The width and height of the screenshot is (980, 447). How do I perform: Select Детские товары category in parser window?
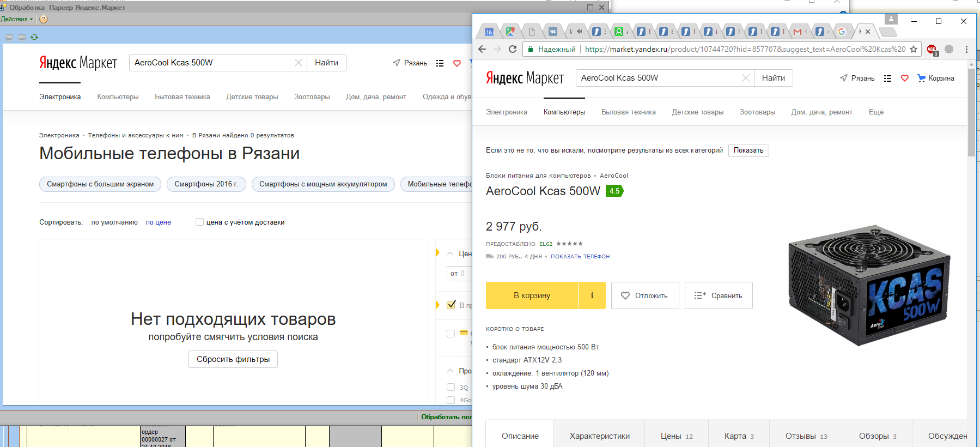click(x=252, y=96)
